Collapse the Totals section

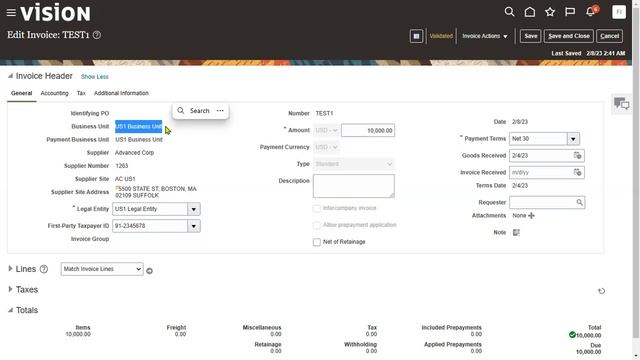point(10,310)
